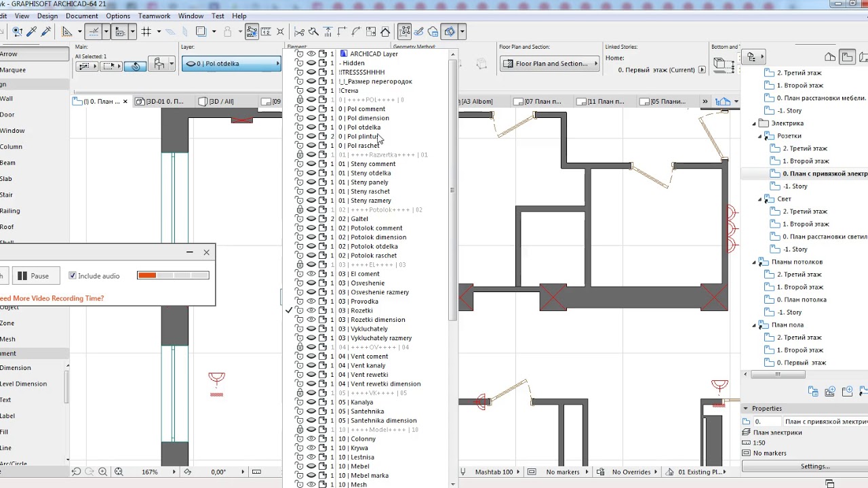Click the Settings... button in Properties
The image size is (868, 488).
coord(814,466)
